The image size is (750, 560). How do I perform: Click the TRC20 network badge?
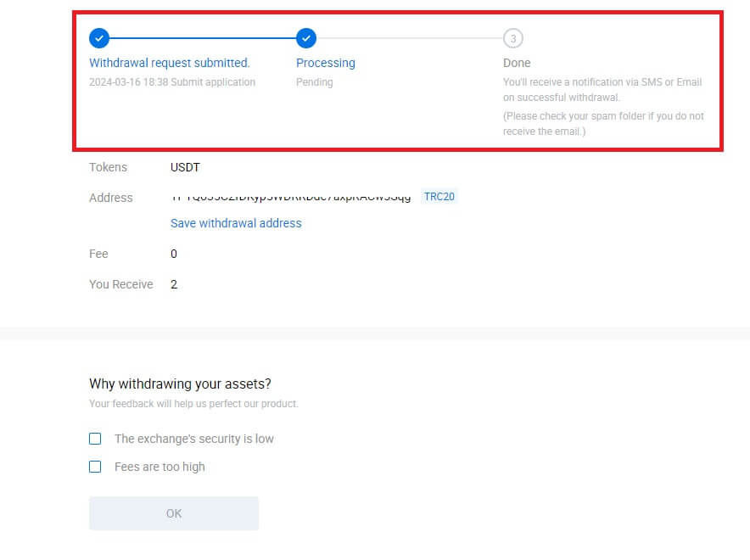point(439,196)
